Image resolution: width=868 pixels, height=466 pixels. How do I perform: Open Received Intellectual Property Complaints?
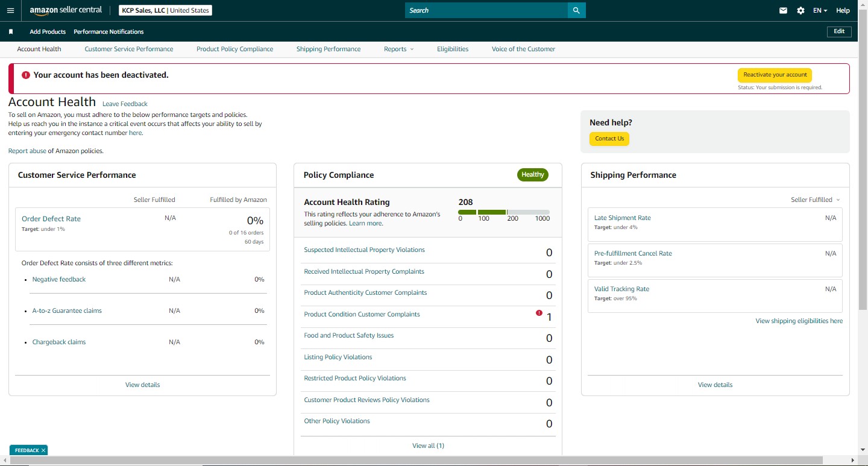pos(364,271)
